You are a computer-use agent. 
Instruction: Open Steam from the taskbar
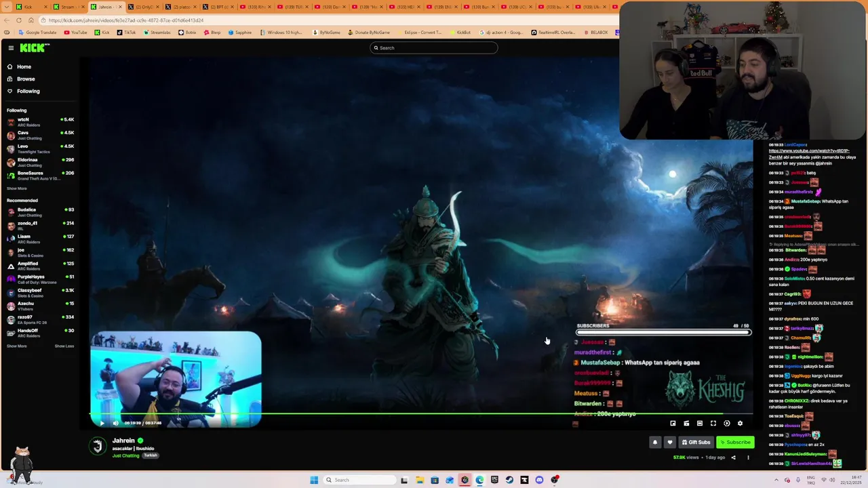click(x=509, y=480)
